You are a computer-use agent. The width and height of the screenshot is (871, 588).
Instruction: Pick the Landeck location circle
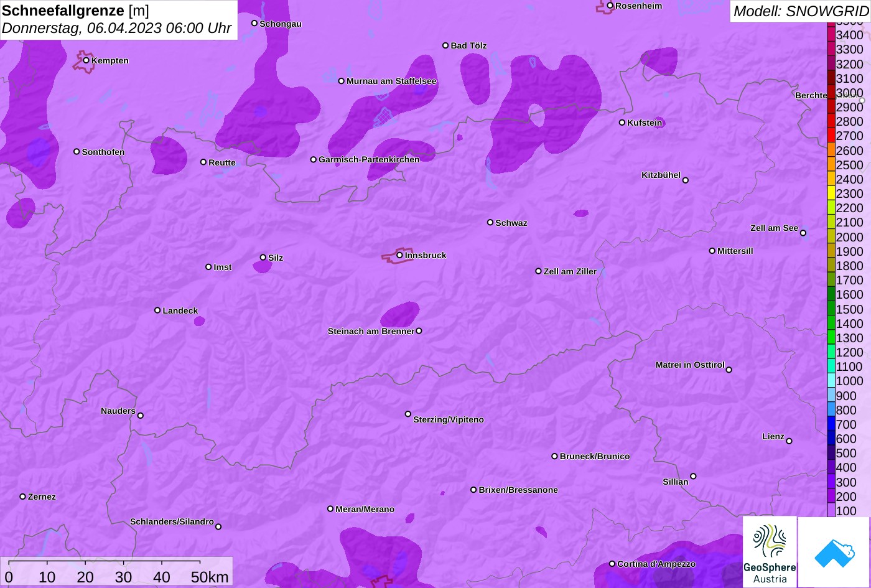pos(157,310)
